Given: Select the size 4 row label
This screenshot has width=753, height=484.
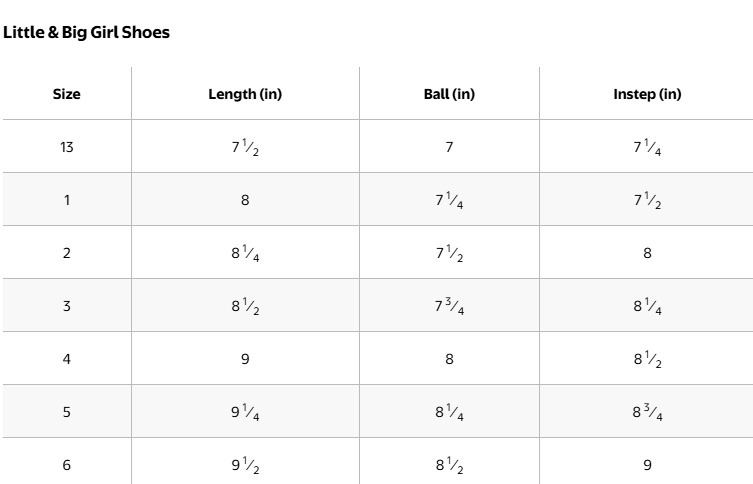Looking at the screenshot, I should 67,358.
